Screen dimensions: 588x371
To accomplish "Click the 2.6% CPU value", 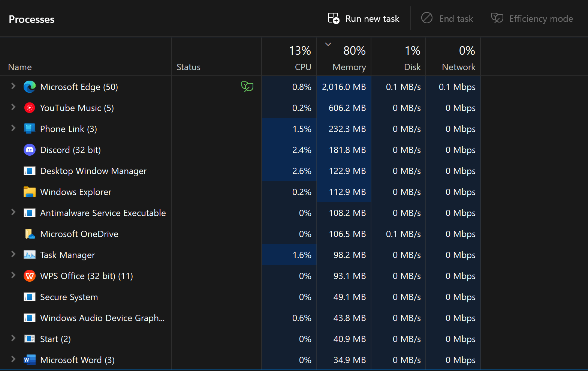I will coord(302,171).
